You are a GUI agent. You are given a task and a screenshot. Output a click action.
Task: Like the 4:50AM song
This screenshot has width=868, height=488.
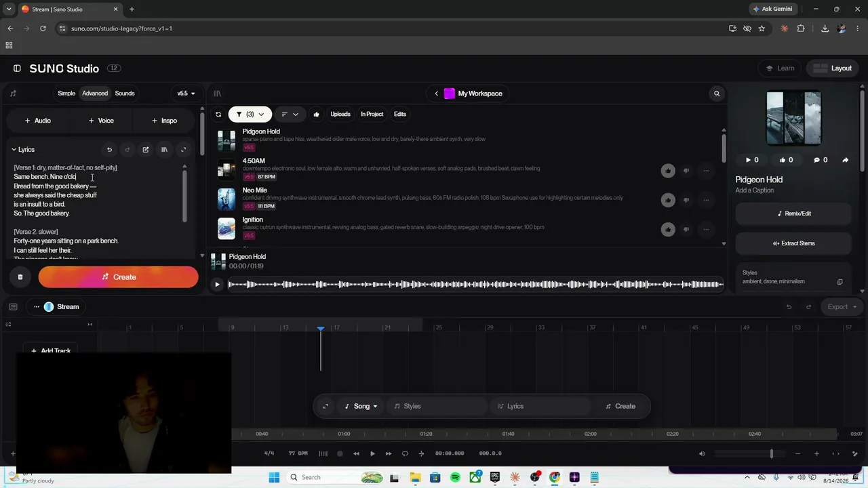(x=668, y=171)
